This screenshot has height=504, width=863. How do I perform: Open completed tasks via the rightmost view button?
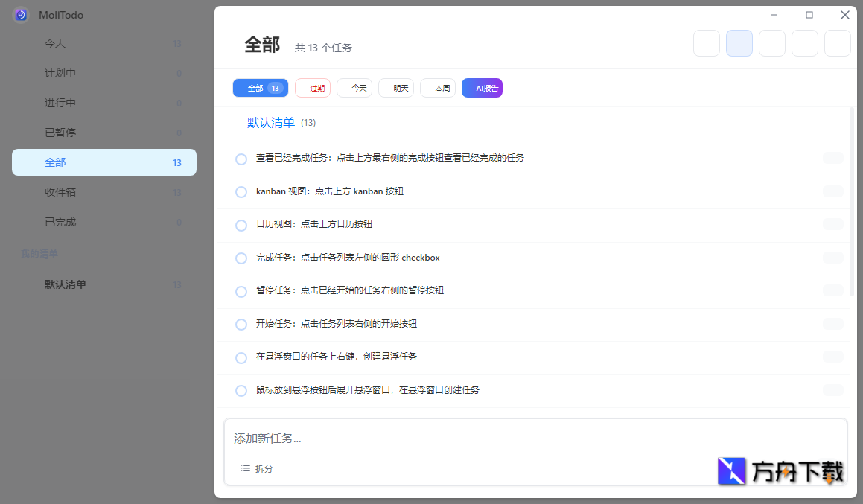(x=837, y=43)
